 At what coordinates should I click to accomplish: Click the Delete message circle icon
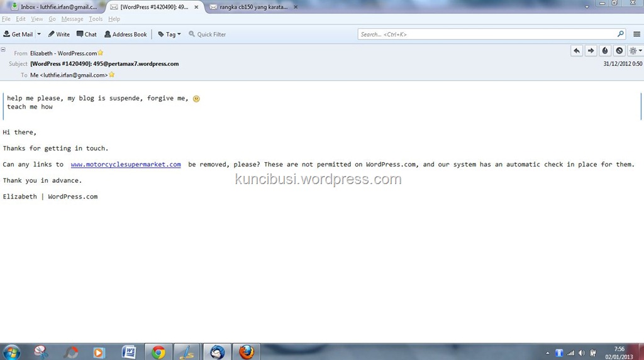tap(619, 51)
